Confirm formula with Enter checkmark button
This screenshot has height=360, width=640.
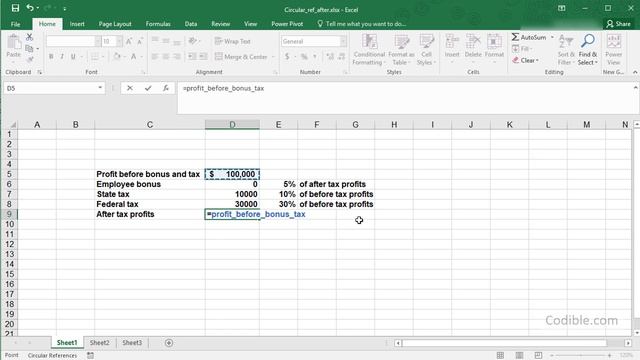(148, 88)
